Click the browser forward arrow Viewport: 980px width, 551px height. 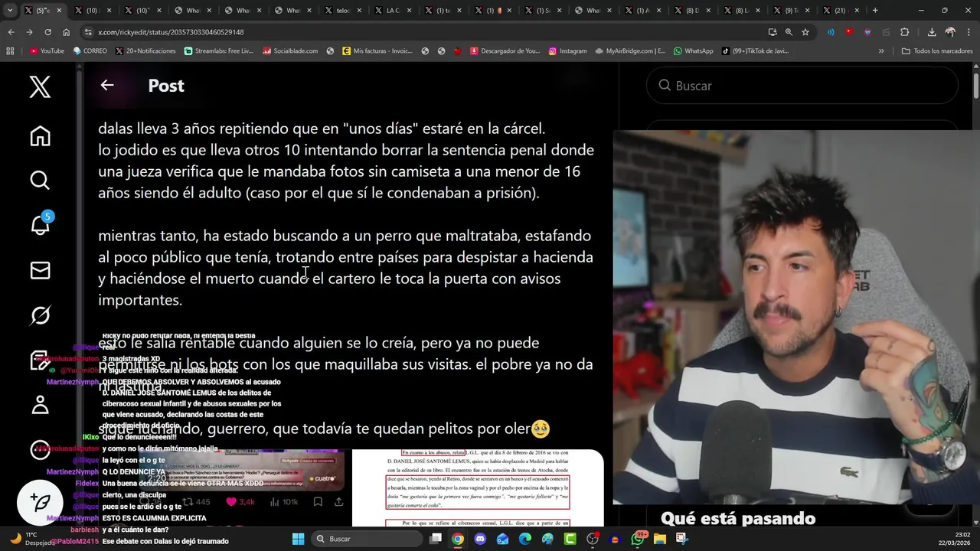point(29,32)
